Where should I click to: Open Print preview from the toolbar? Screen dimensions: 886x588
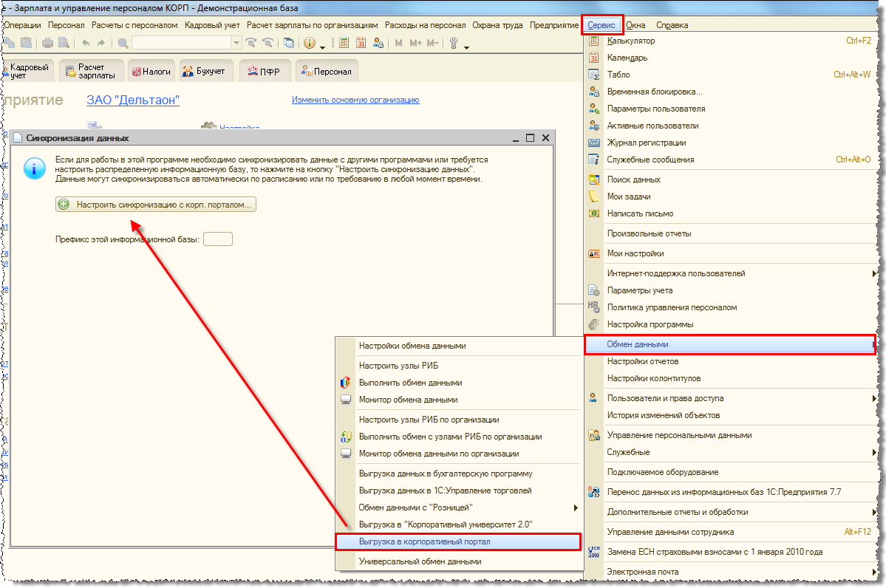64,43
